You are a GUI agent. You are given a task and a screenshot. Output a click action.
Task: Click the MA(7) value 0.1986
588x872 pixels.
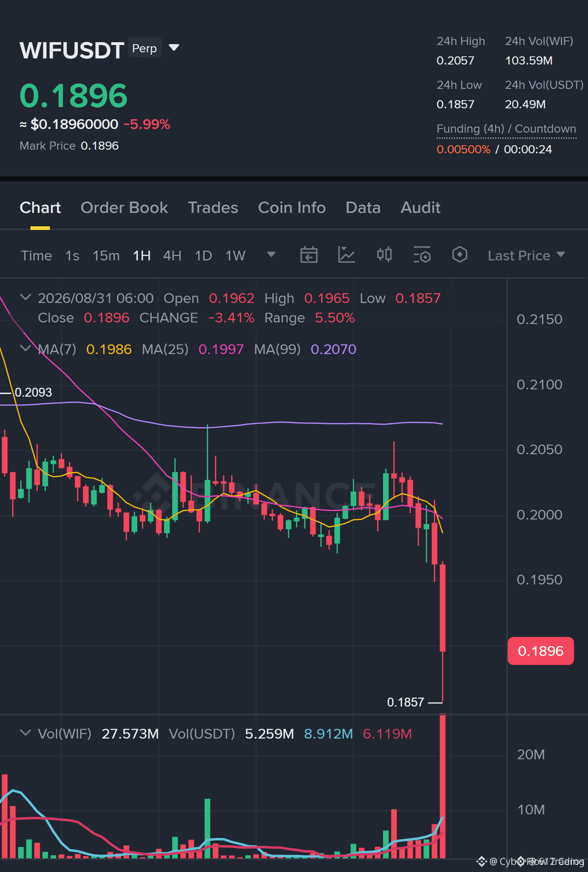pos(109,349)
